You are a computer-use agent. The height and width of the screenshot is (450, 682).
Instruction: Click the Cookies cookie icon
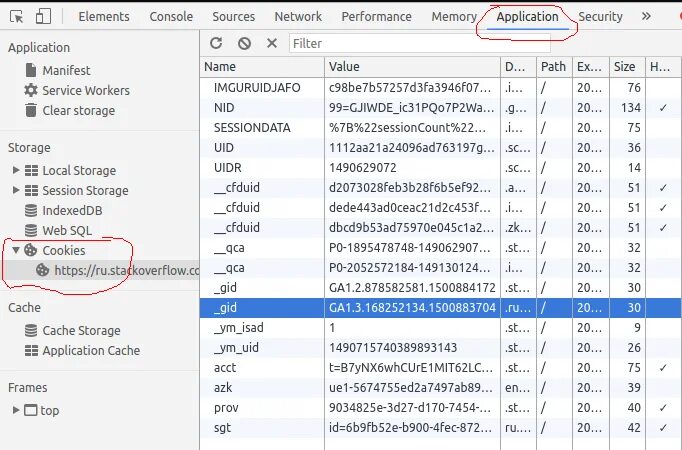click(30, 250)
